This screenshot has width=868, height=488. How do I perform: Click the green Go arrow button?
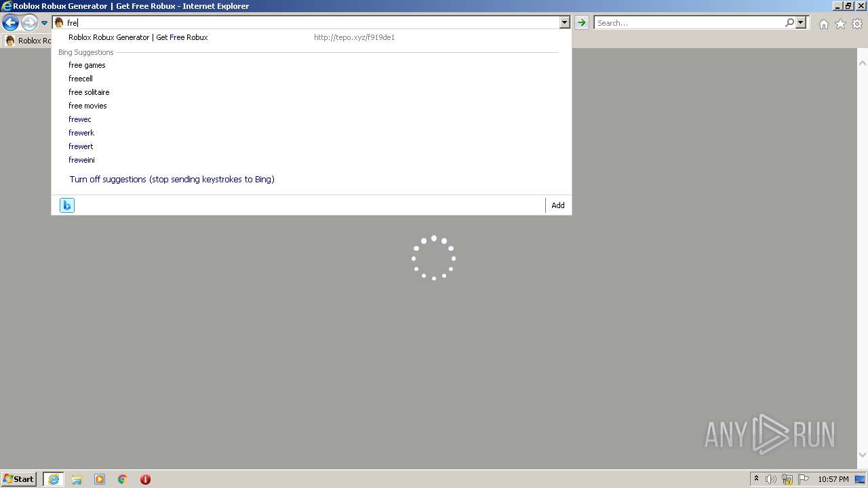click(581, 22)
